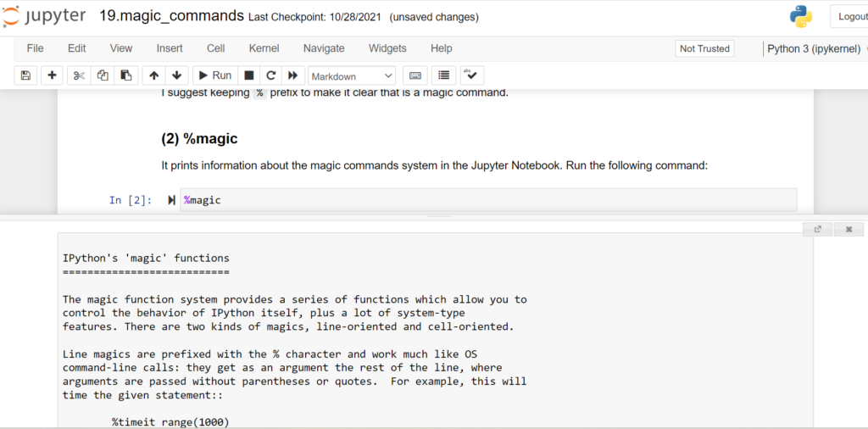Image resolution: width=868 pixels, height=429 pixels.
Task: Open the Widgets menu
Action: [387, 48]
